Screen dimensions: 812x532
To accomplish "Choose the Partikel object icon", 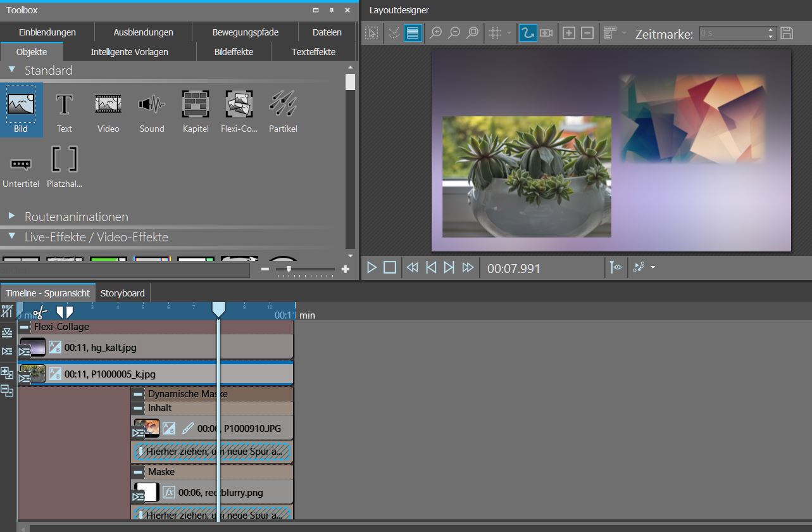I will point(282,109).
